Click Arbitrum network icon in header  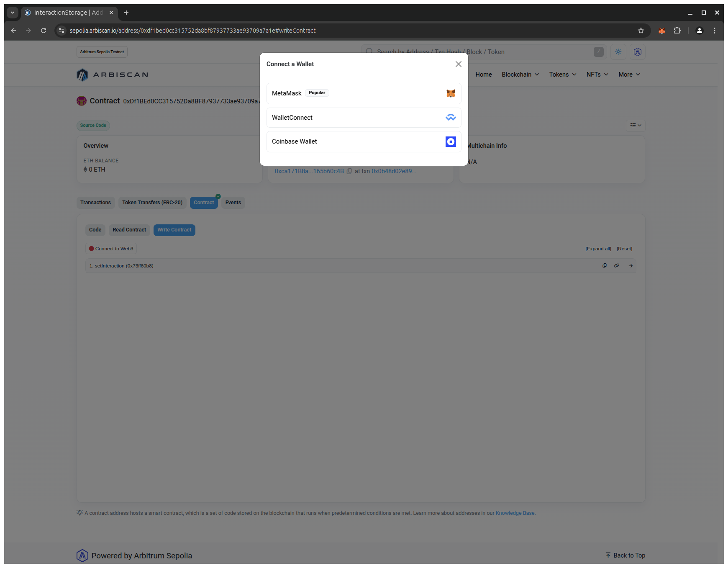637,52
